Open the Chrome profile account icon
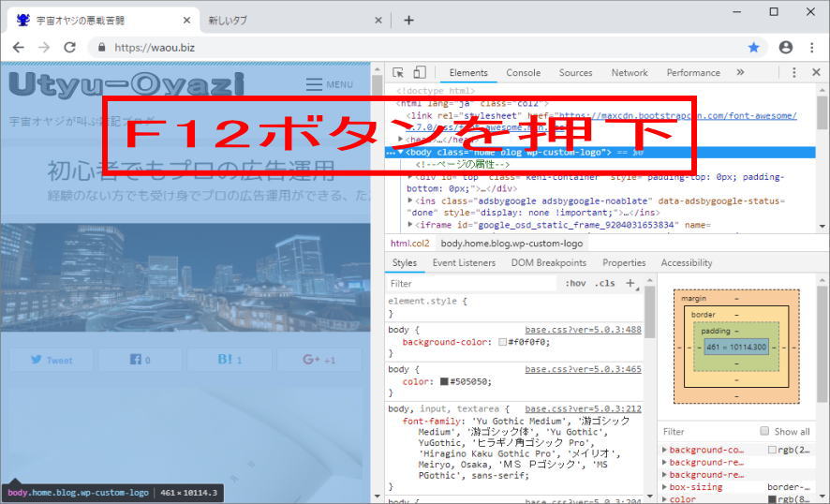The width and height of the screenshot is (830, 504). pyautogui.click(x=785, y=47)
